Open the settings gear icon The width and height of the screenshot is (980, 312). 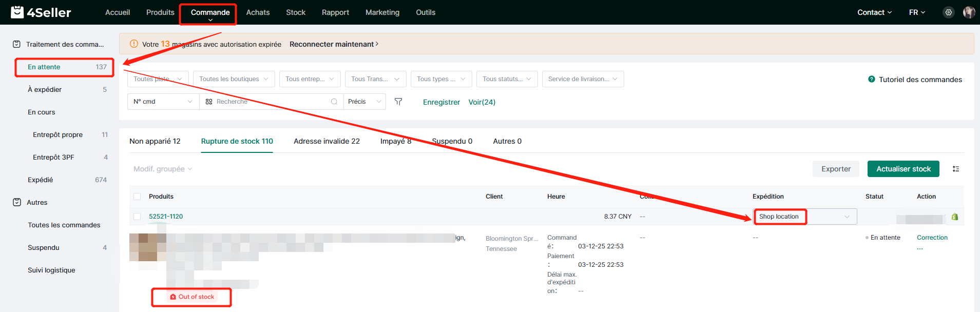coord(948,12)
